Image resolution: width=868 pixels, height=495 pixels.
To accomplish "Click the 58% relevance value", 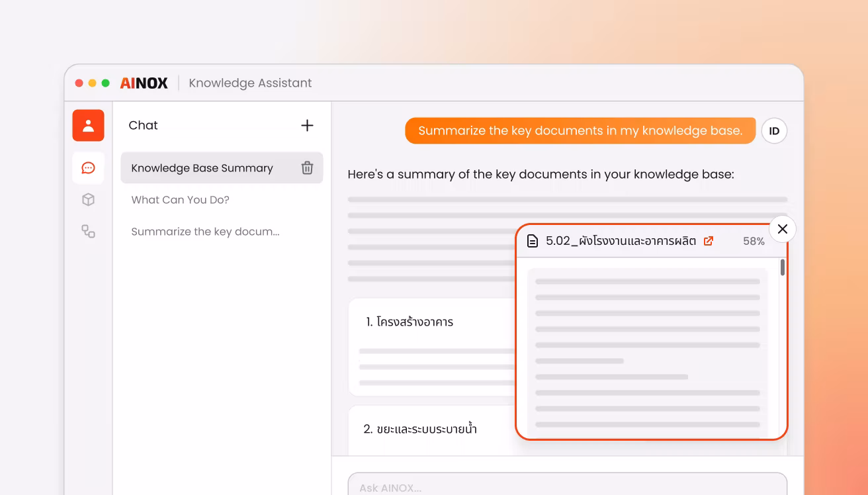I will (754, 242).
